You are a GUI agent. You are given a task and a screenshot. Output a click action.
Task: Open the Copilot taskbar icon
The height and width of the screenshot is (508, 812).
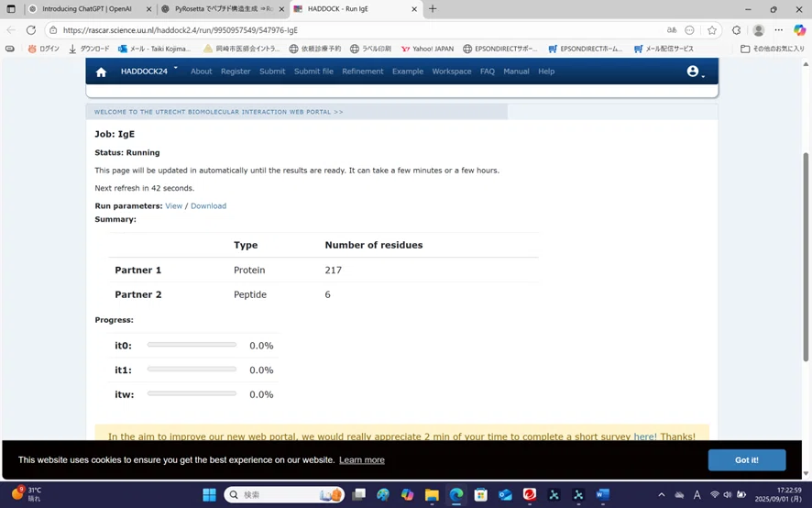point(408,494)
